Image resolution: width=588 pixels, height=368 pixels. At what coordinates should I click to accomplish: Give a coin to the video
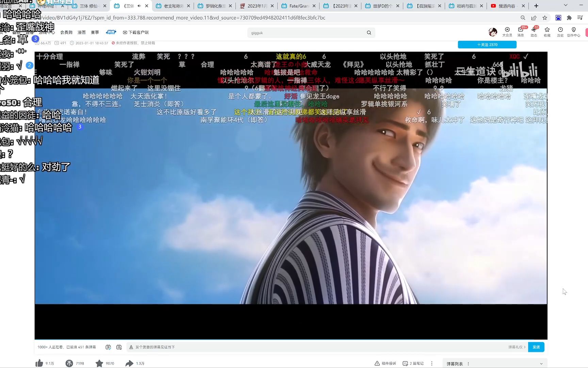(x=69, y=363)
